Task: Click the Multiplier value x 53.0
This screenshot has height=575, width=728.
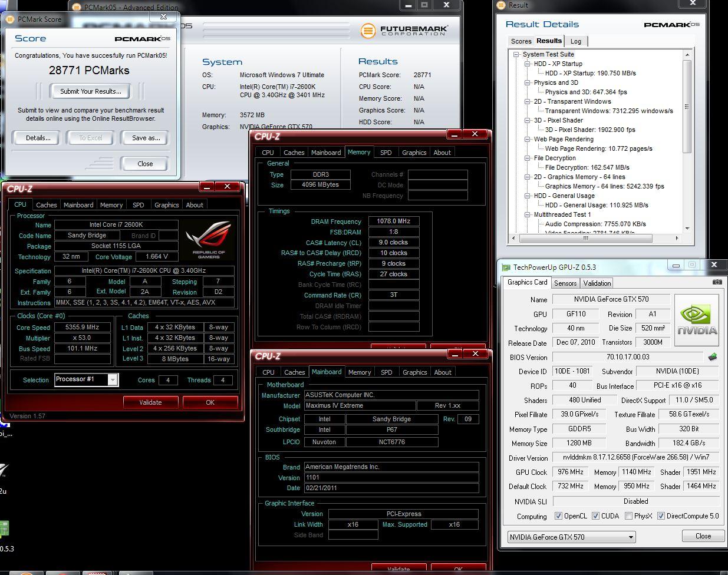Action: coord(83,338)
